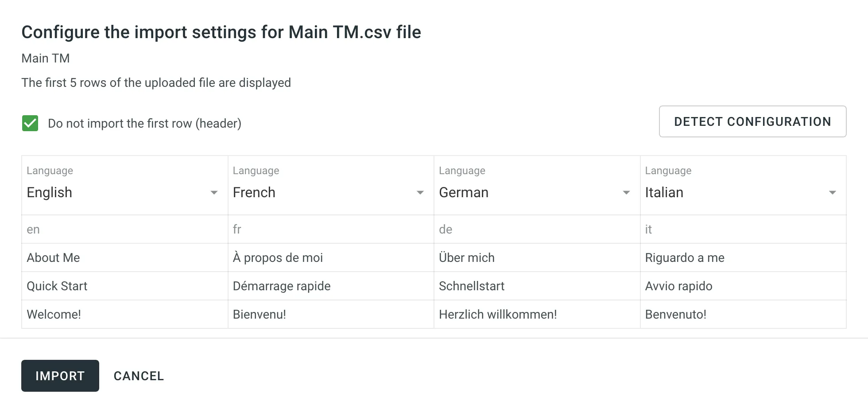
Task: Click the 'About Me' table cell
Action: [53, 257]
